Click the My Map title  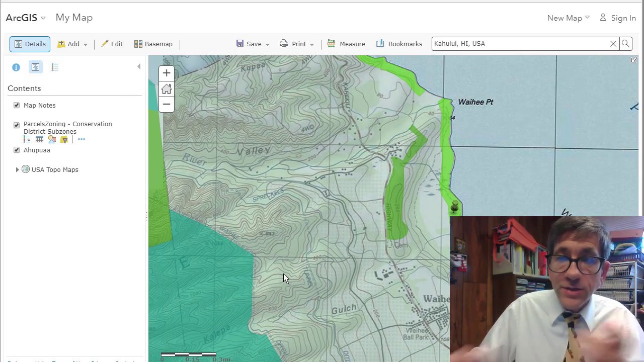(74, 18)
